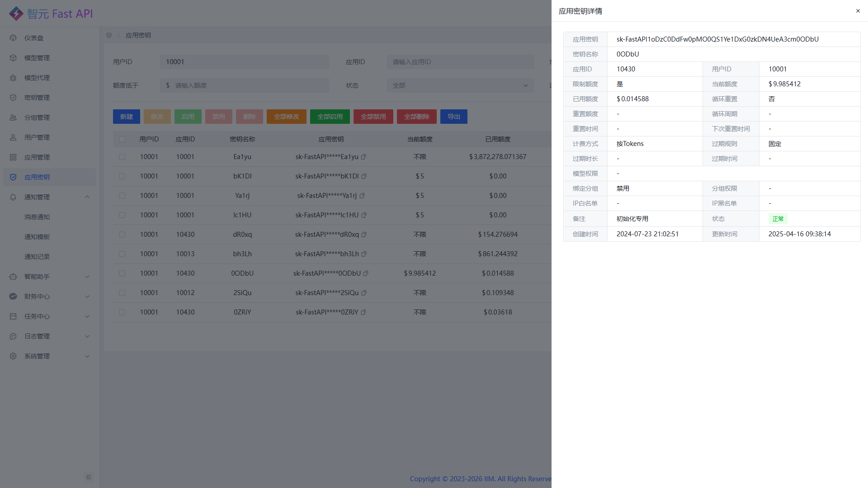The height and width of the screenshot is (488, 868).
Task: Select the checkbox for the dR0xq row
Action: tap(122, 235)
